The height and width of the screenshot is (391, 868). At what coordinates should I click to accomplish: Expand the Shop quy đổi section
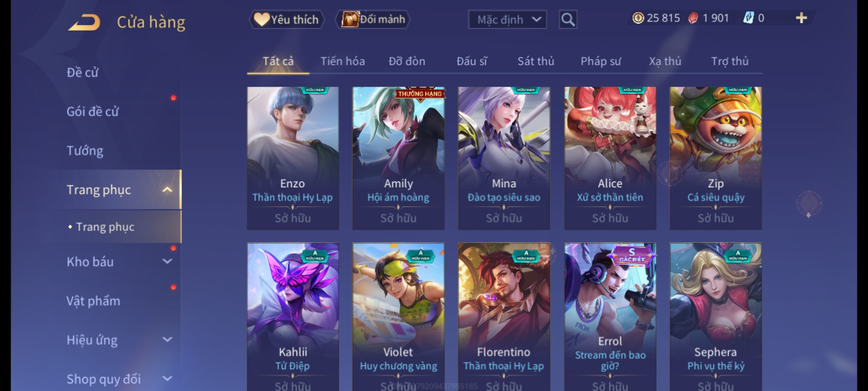tap(167, 379)
